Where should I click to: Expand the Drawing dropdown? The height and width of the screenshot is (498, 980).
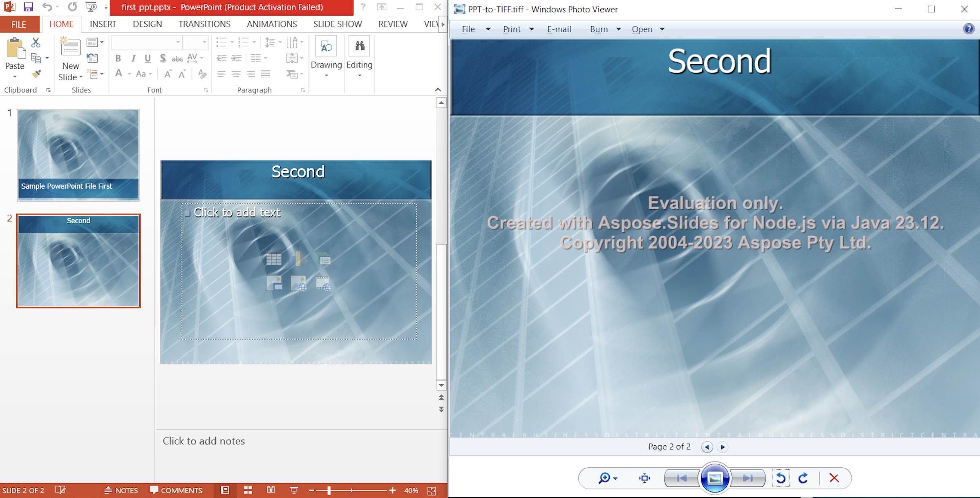326,76
